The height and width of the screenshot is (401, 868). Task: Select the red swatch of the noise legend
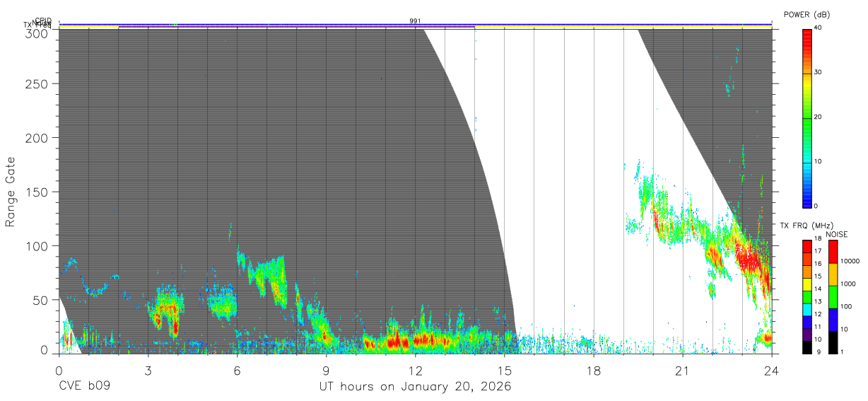coord(833,252)
